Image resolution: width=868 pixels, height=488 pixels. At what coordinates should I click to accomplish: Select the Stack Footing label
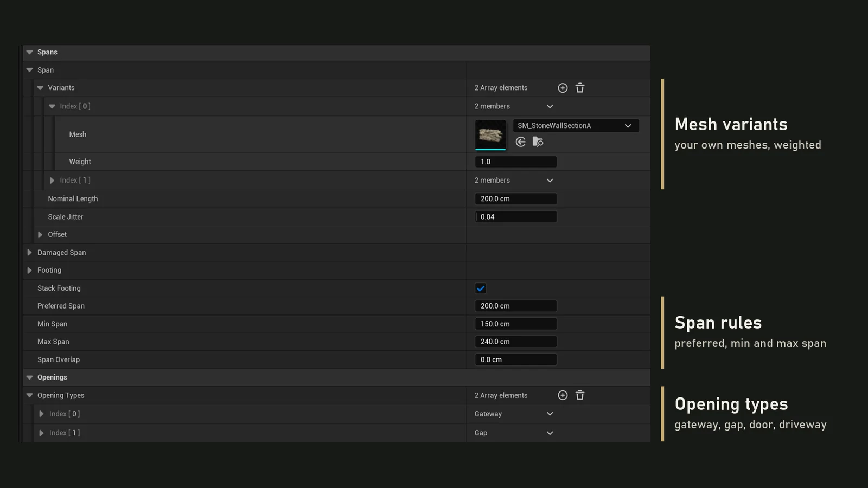click(59, 288)
